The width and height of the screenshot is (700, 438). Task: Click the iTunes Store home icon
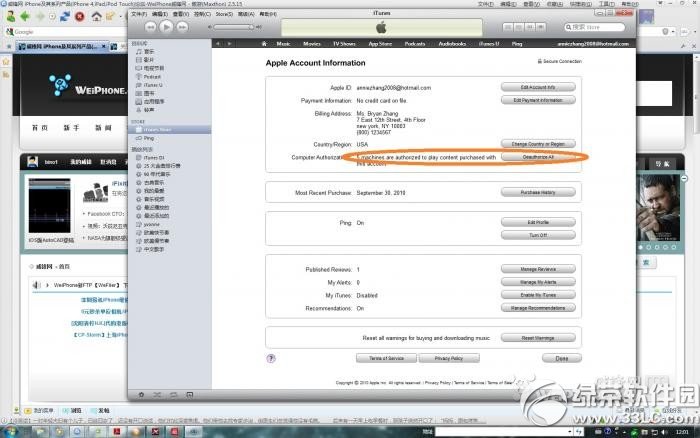coord(264,44)
